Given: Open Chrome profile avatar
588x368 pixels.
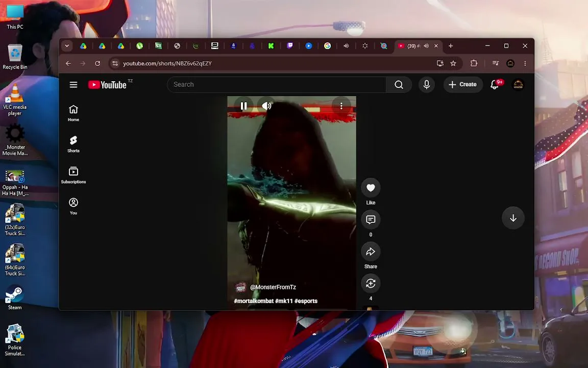Looking at the screenshot, I should (510, 63).
